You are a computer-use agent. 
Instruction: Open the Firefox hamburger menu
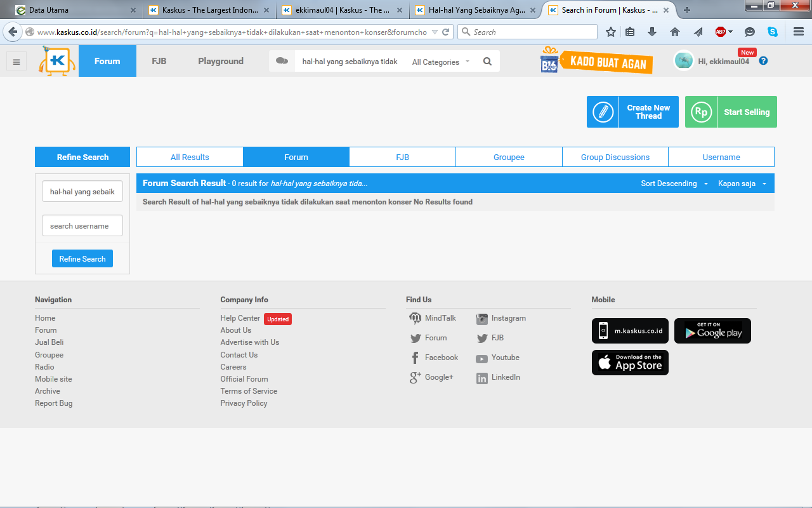[799, 32]
